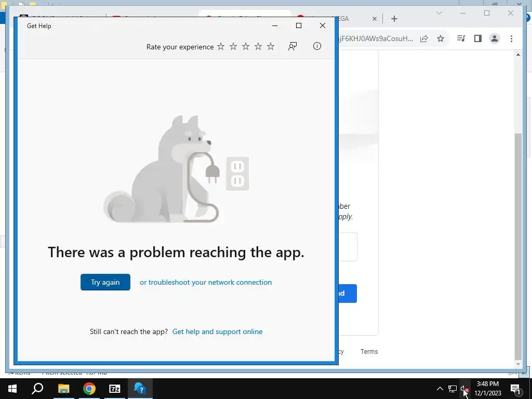
Task: Minimize the Get Help window
Action: pyautogui.click(x=275, y=26)
